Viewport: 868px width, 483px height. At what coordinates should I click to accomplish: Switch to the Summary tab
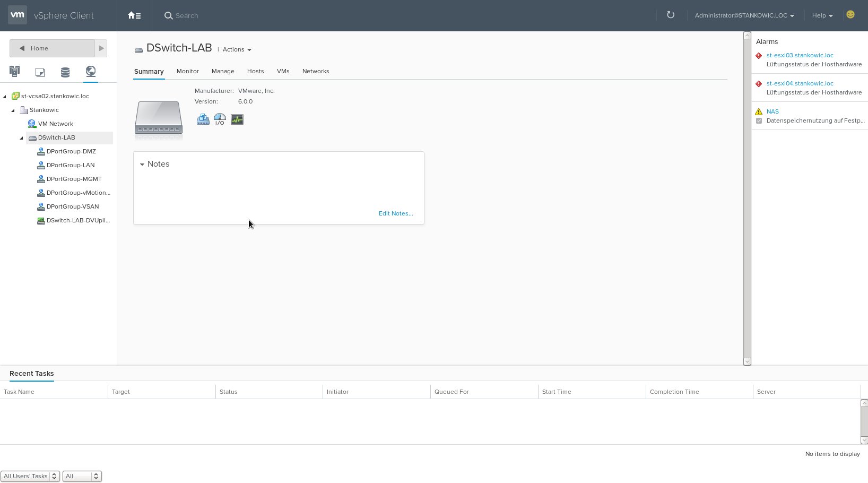149,71
